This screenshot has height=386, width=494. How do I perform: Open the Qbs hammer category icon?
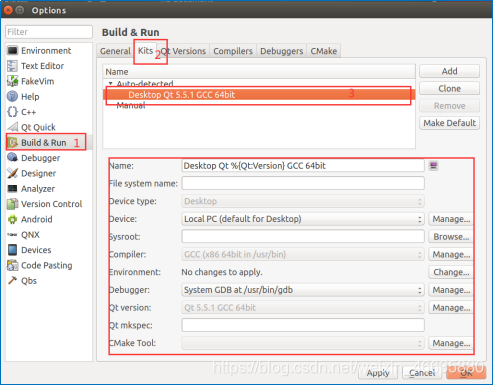(x=12, y=281)
